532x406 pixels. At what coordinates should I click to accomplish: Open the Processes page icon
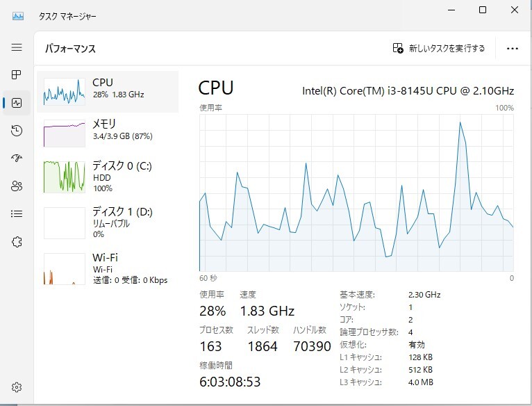(16, 74)
